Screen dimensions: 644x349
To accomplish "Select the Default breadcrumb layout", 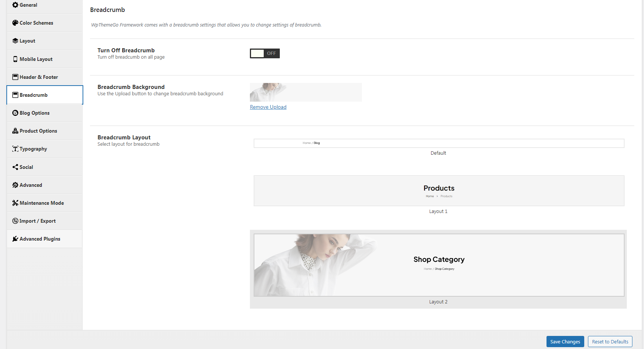I will pyautogui.click(x=439, y=143).
